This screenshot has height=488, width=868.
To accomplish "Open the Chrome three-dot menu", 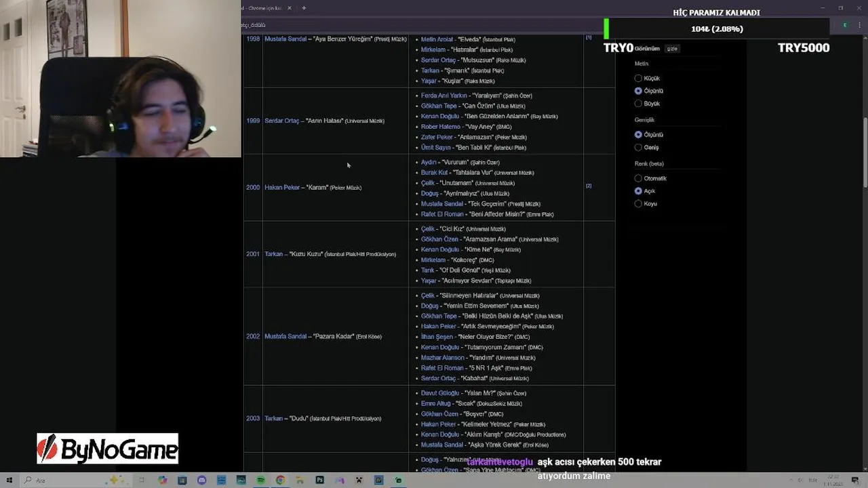I will click(859, 25).
